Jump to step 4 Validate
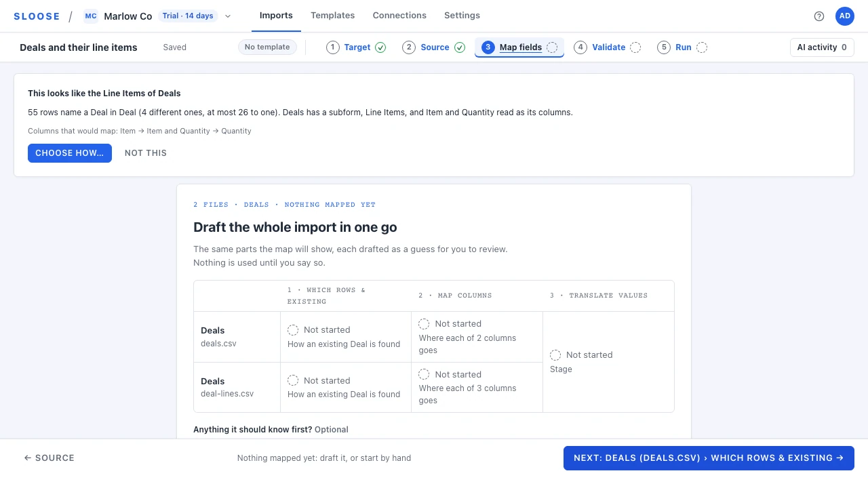The image size is (868, 488). click(x=607, y=47)
